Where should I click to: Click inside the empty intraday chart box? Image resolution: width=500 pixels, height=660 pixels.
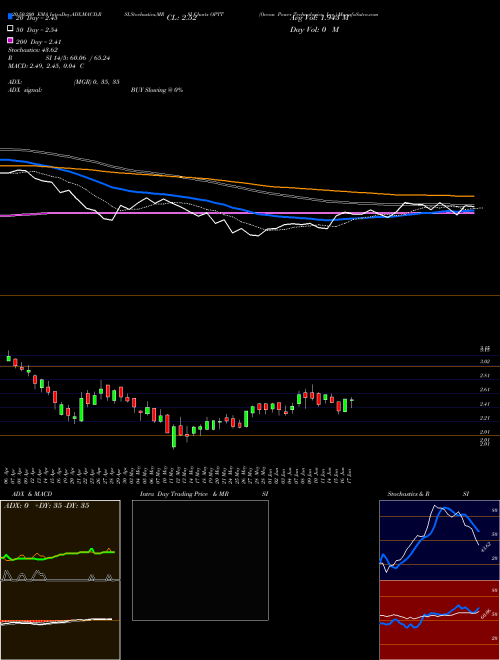coord(200,560)
